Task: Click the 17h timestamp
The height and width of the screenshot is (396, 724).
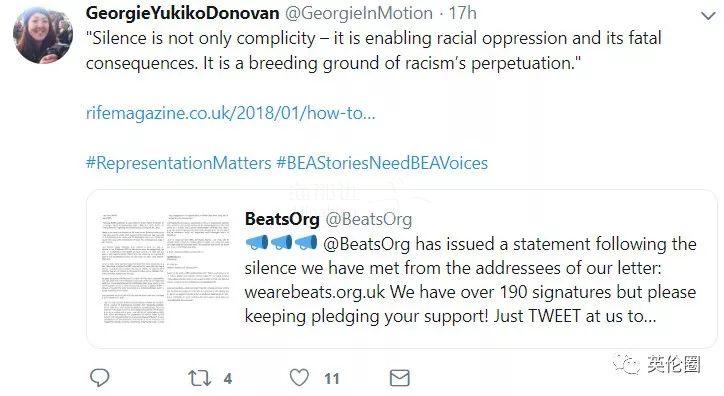Action: (463, 13)
